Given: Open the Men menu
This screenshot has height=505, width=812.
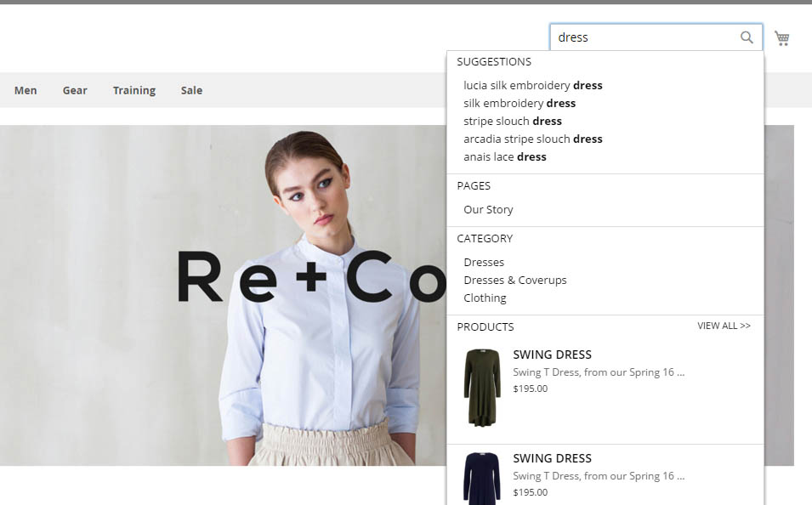Looking at the screenshot, I should (x=26, y=90).
